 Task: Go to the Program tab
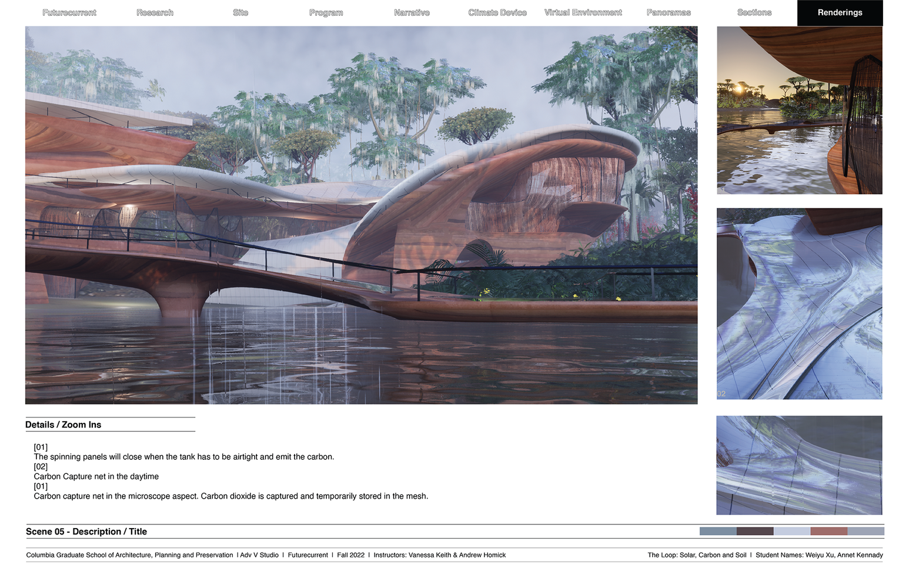[x=326, y=12]
